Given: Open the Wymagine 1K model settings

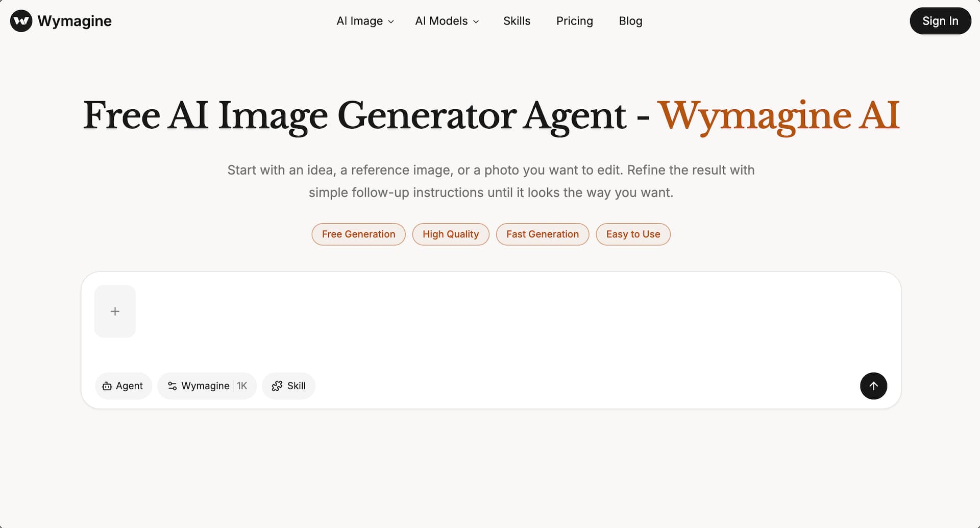Looking at the screenshot, I should click(x=207, y=386).
